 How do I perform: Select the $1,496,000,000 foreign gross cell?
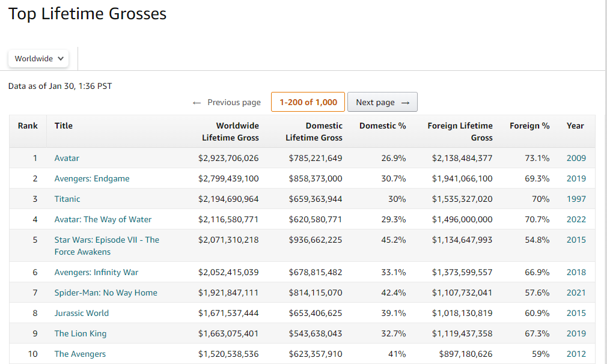click(462, 220)
